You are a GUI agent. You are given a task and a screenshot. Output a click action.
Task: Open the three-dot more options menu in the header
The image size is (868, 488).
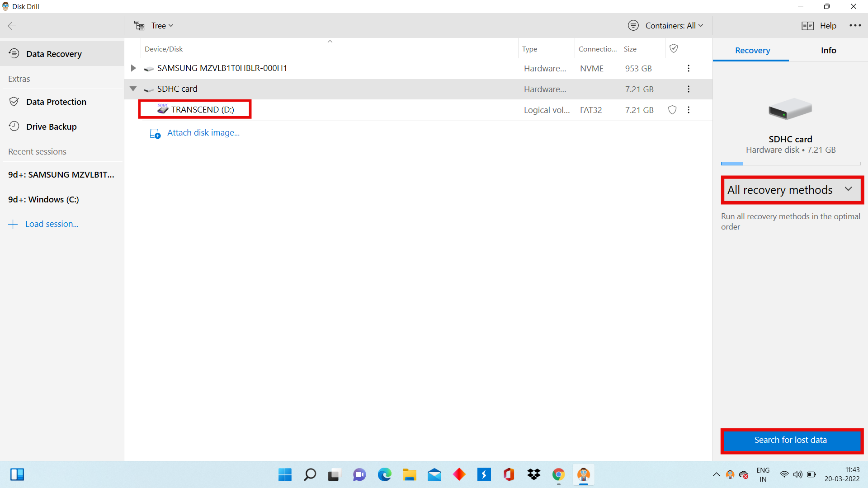pyautogui.click(x=855, y=26)
